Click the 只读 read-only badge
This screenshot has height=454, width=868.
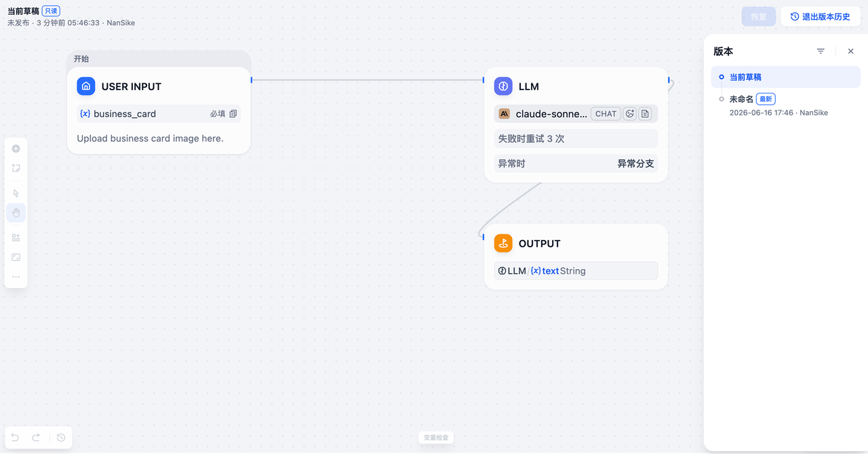(51, 11)
